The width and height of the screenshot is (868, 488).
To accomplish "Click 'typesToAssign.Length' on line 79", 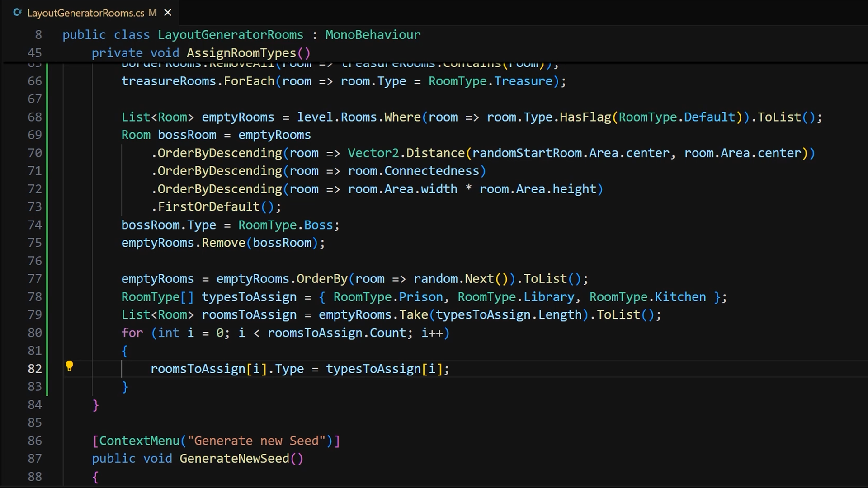I will pos(509,315).
